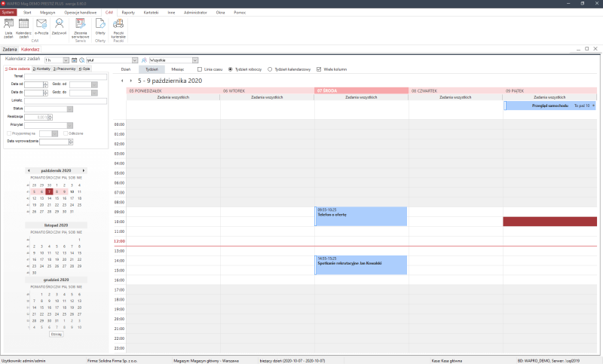Expand the Status dropdown
This screenshot has width=603, height=364.
tap(71, 109)
